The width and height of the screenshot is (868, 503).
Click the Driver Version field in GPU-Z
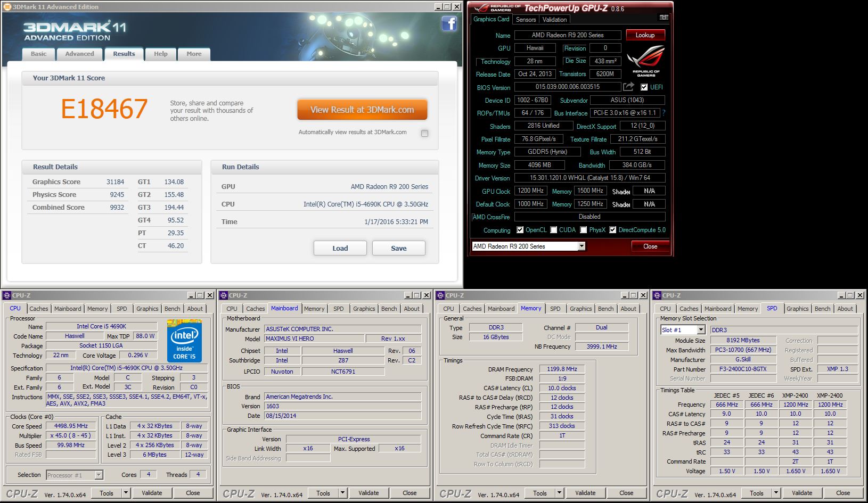pos(590,178)
